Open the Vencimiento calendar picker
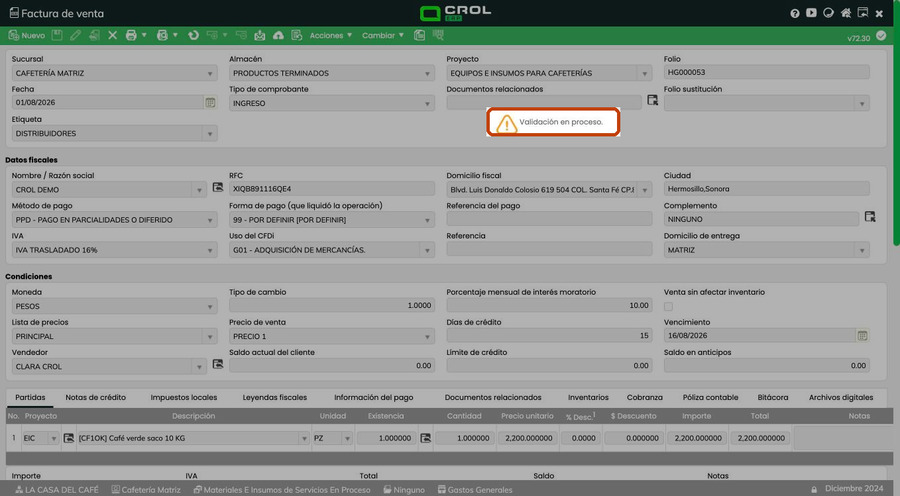 pos(862,335)
